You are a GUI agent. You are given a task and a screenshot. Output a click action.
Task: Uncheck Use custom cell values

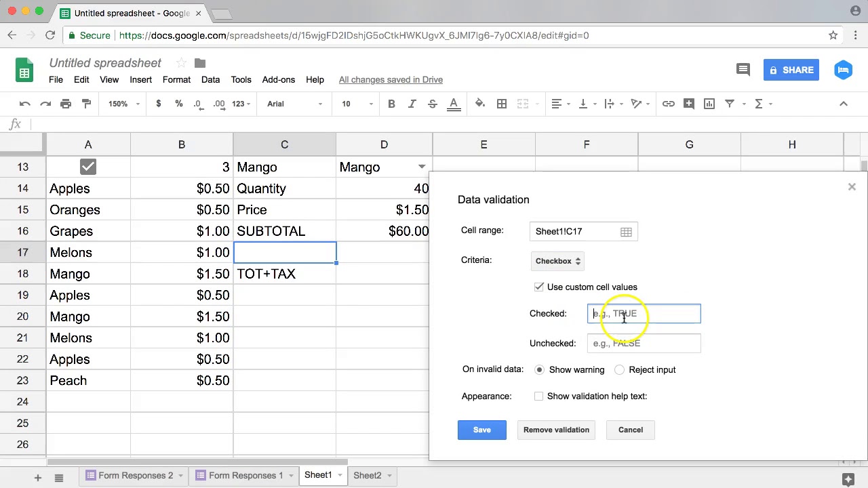(539, 287)
